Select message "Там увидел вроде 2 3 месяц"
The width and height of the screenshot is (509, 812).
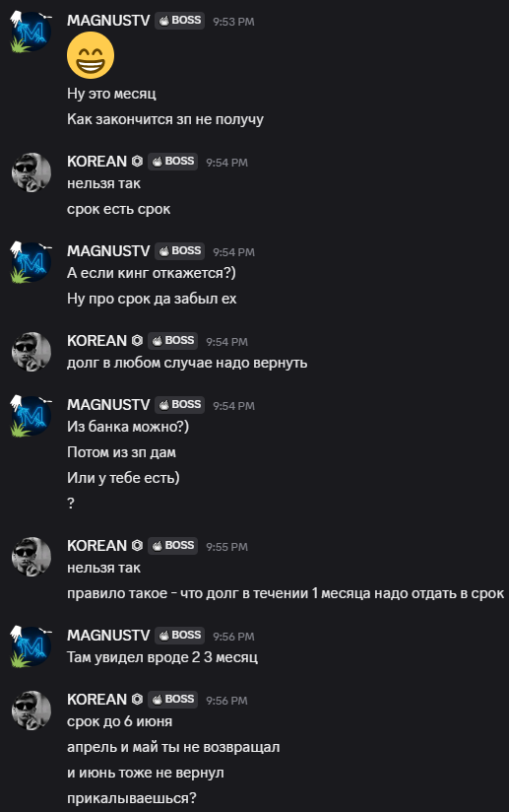click(162, 657)
